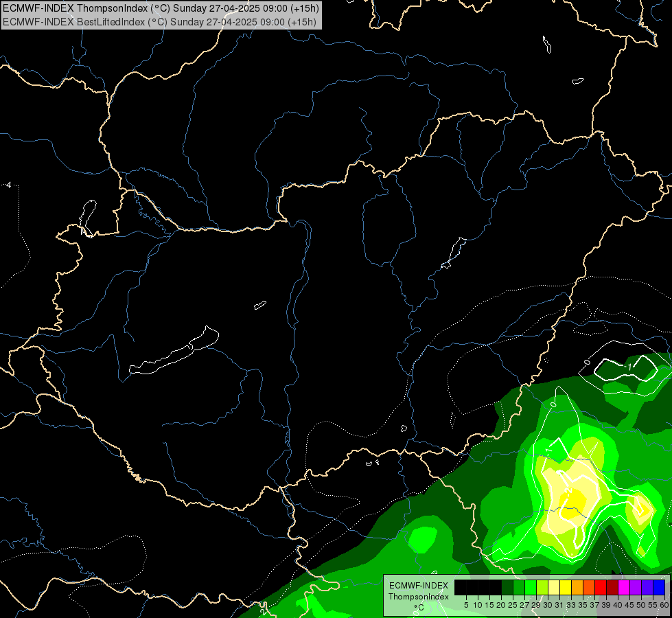Click legend tick value 31
Image resolution: width=672 pixels, height=618 pixels.
(x=559, y=605)
